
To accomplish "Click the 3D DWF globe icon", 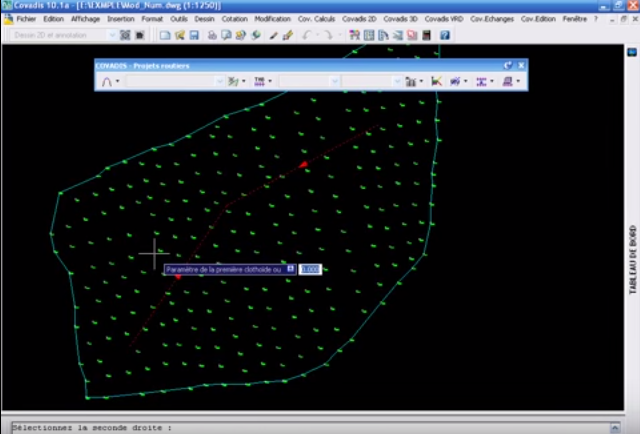I will pyautogui.click(x=256, y=35).
